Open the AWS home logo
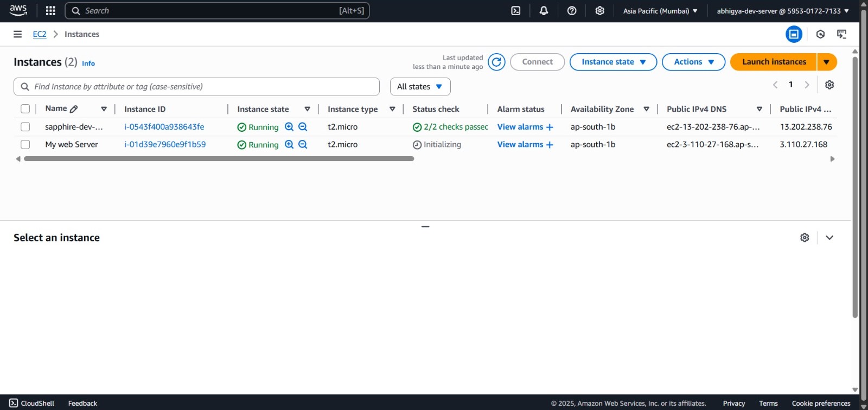Viewport: 868px width, 410px height. point(18,10)
